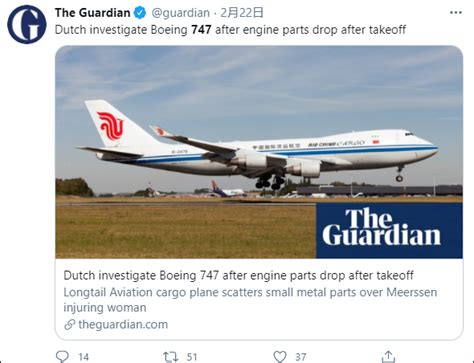Open the tweet's three-dot more menu
The width and height of the screenshot is (474, 363).
[x=456, y=13]
